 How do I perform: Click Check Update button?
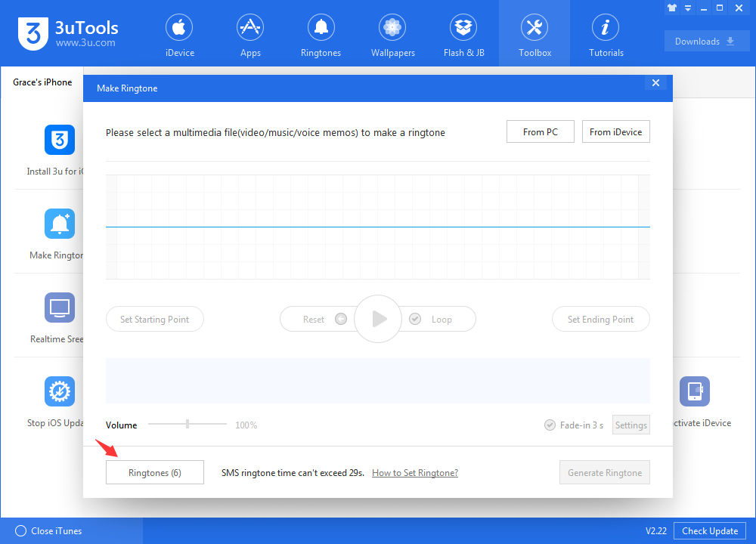point(710,530)
